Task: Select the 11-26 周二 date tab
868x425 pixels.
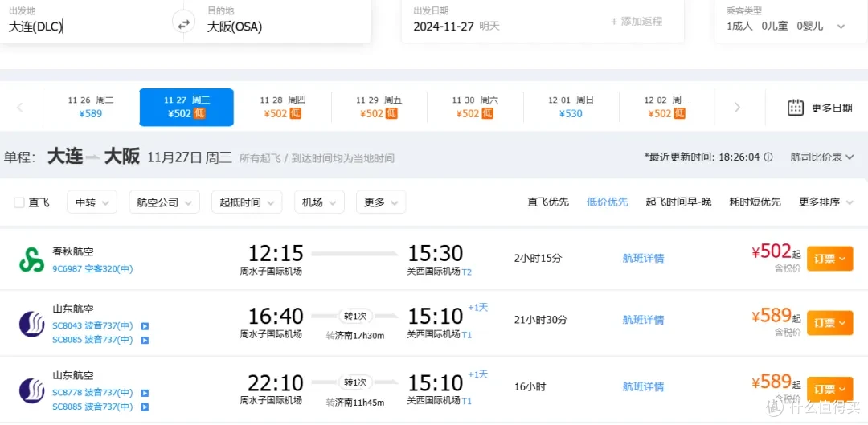Action: (91, 108)
